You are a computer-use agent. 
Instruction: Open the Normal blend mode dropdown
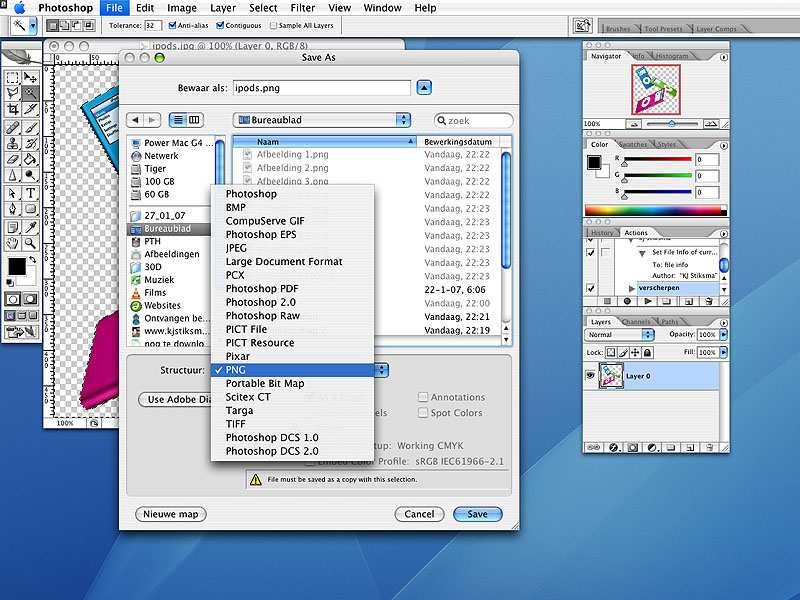point(619,335)
